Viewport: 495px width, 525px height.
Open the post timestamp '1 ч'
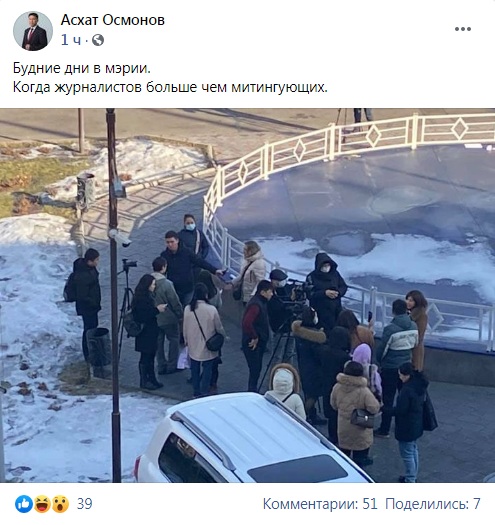[x=71, y=40]
